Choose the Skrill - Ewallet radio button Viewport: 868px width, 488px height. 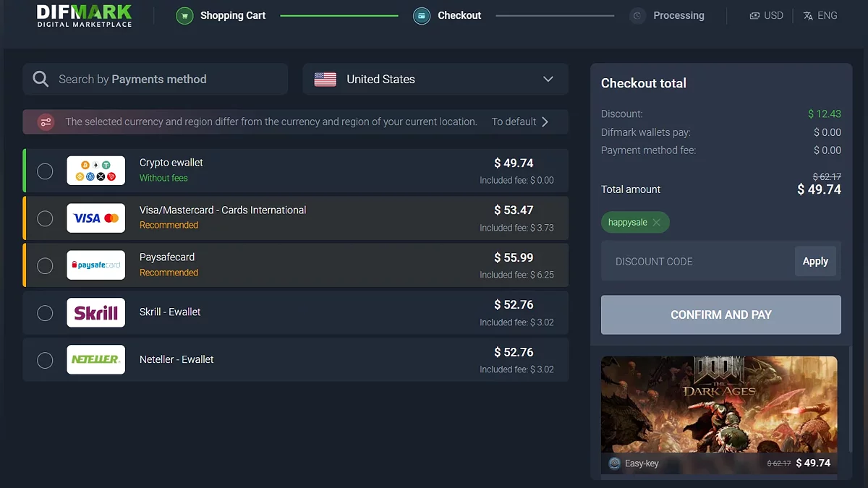pos(45,313)
